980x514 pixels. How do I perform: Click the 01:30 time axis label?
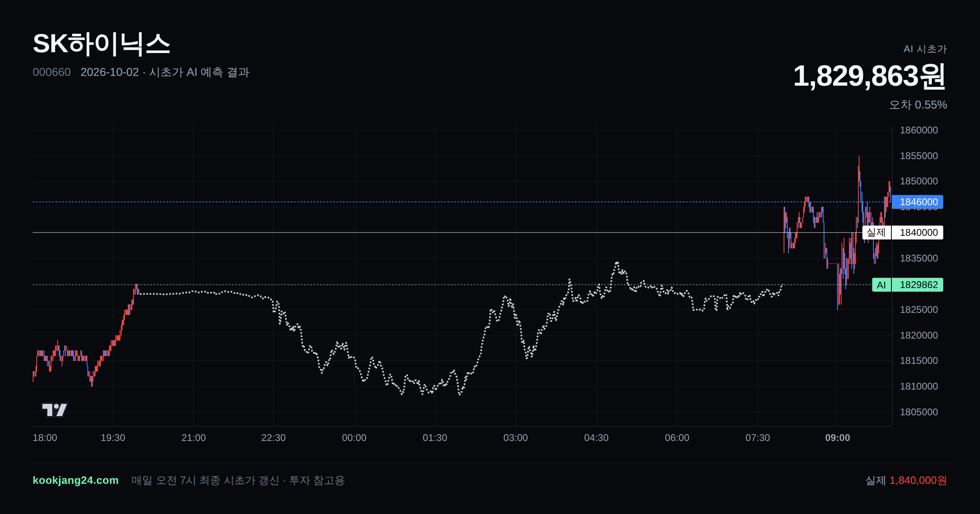coord(435,438)
